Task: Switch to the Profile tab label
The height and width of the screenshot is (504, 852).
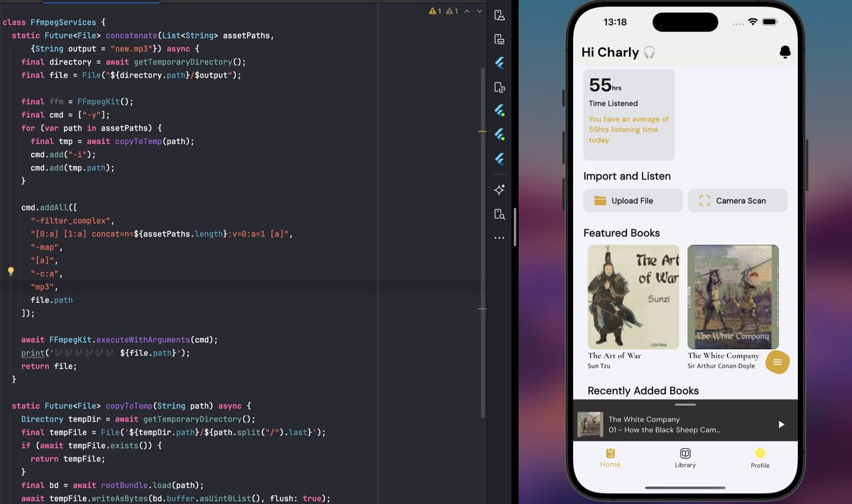Action: coord(760,465)
